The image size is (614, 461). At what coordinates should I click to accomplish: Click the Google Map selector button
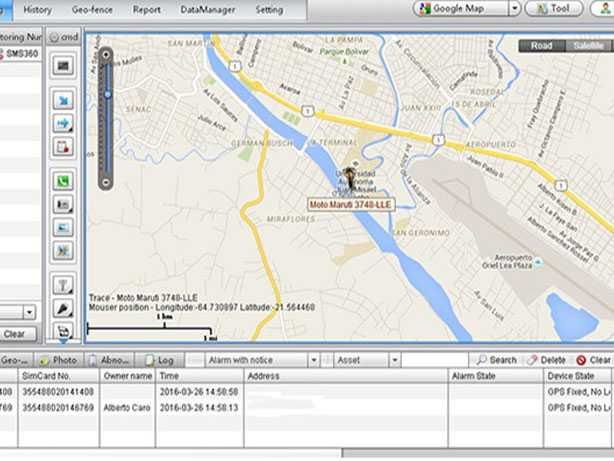(x=461, y=9)
